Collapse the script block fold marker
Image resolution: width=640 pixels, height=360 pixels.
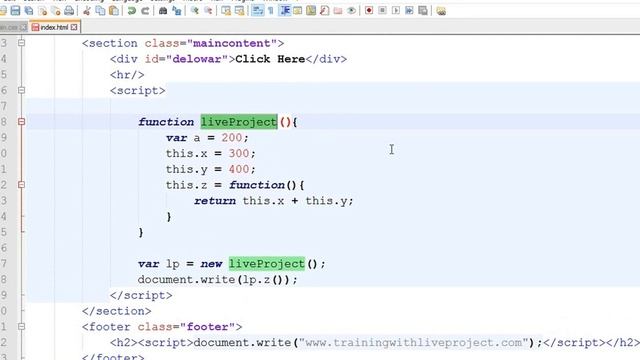22,90
